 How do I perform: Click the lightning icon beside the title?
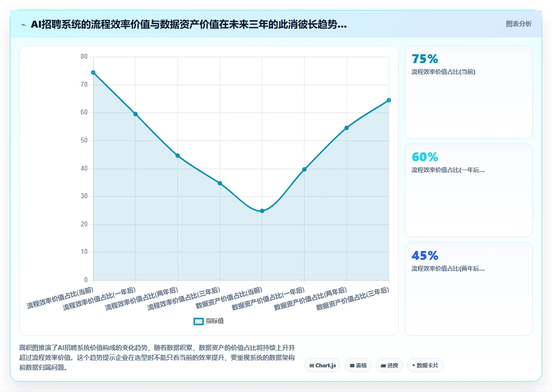coord(24,25)
